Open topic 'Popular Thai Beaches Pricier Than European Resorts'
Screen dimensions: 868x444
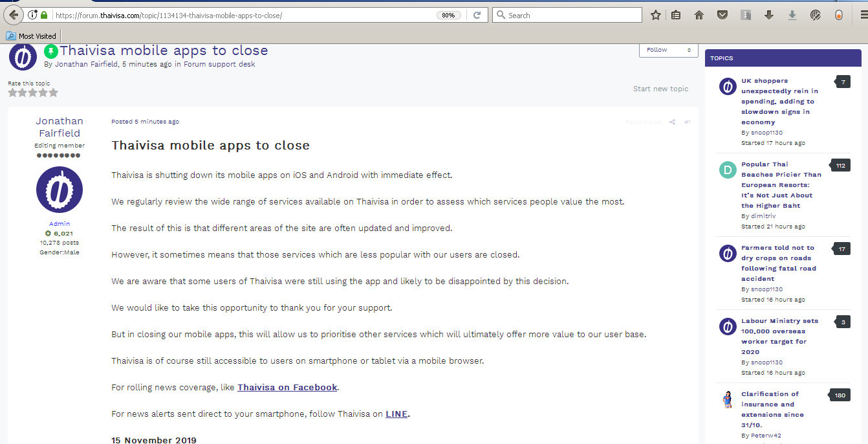(781, 185)
